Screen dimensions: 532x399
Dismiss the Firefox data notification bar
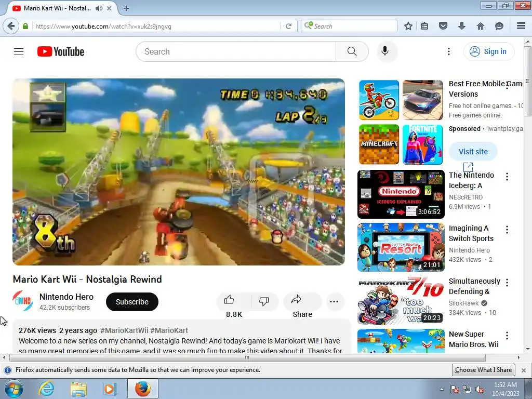point(524,370)
